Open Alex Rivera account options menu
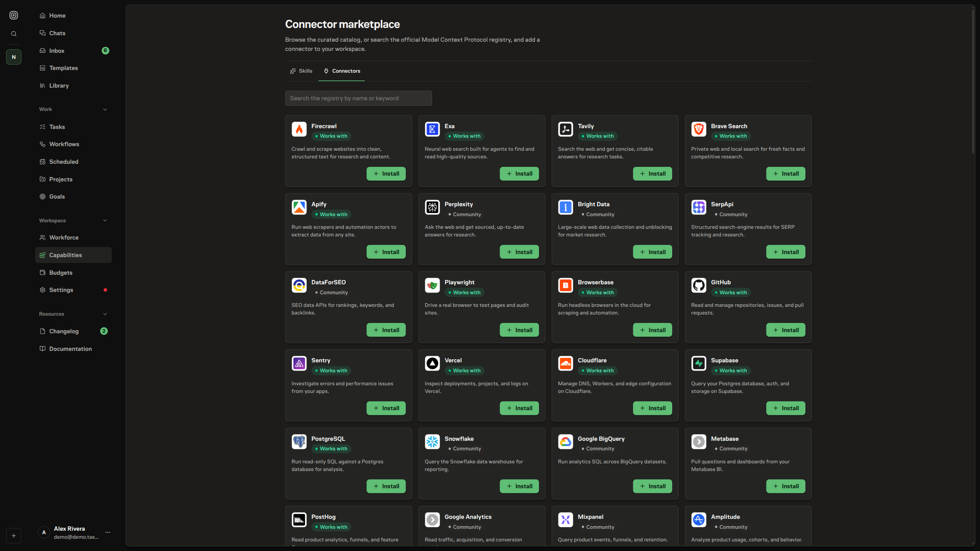980x551 pixels. [108, 532]
